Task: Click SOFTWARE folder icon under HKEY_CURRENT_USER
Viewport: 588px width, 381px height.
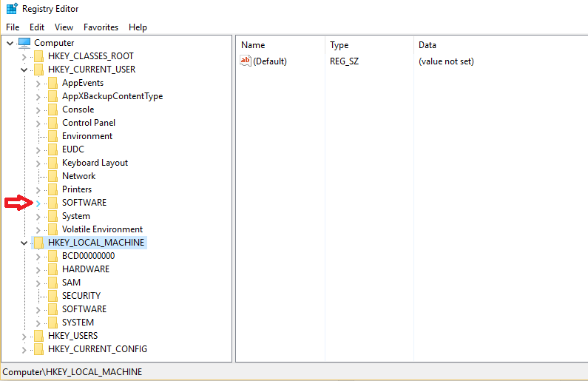Action: (53, 203)
